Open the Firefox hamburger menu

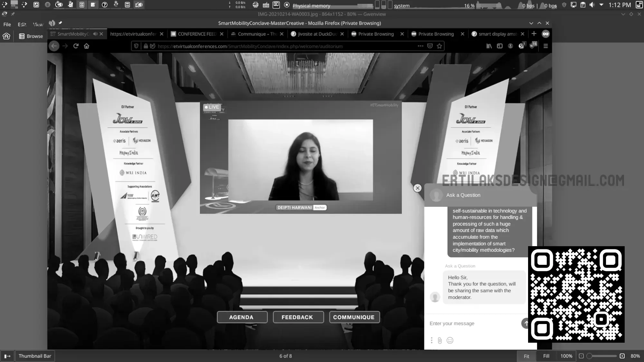(545, 46)
